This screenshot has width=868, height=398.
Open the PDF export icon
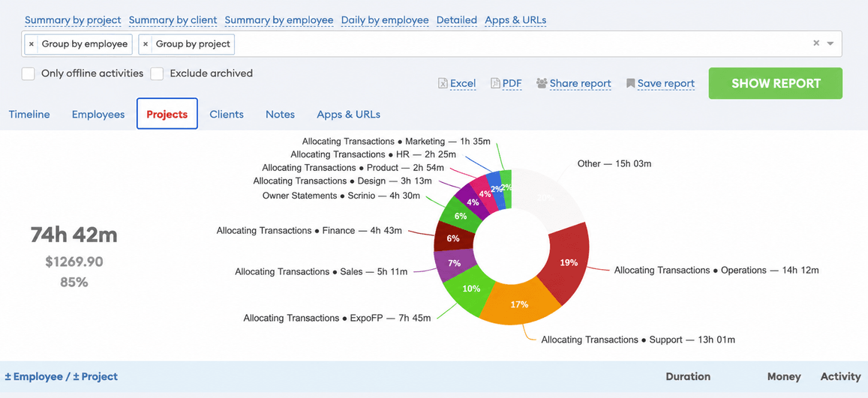click(x=495, y=83)
